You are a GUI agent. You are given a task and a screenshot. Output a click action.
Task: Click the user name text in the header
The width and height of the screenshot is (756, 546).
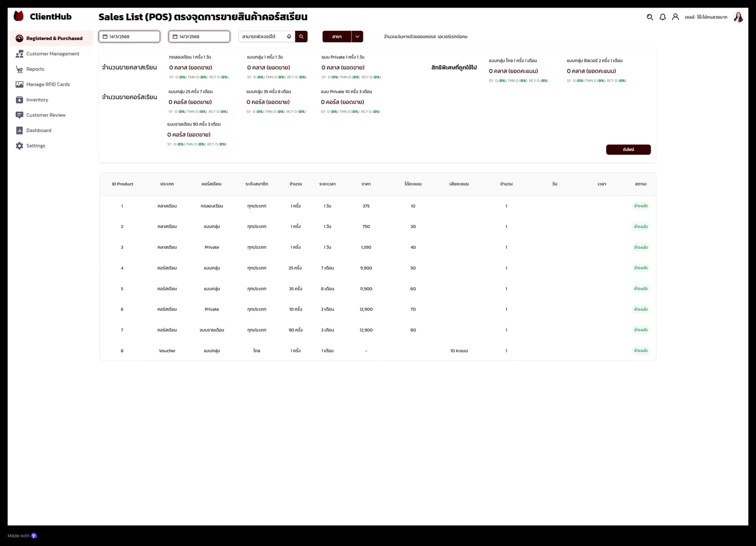[706, 17]
